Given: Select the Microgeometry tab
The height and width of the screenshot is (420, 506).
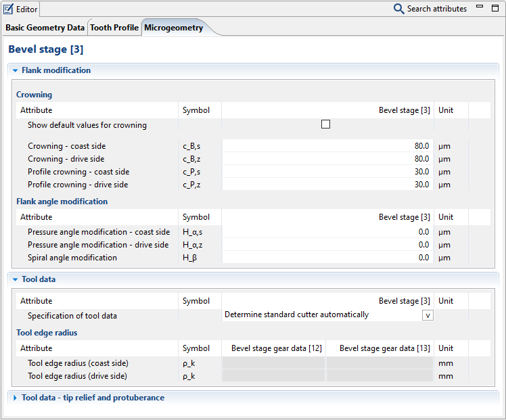Looking at the screenshot, I should tap(173, 28).
